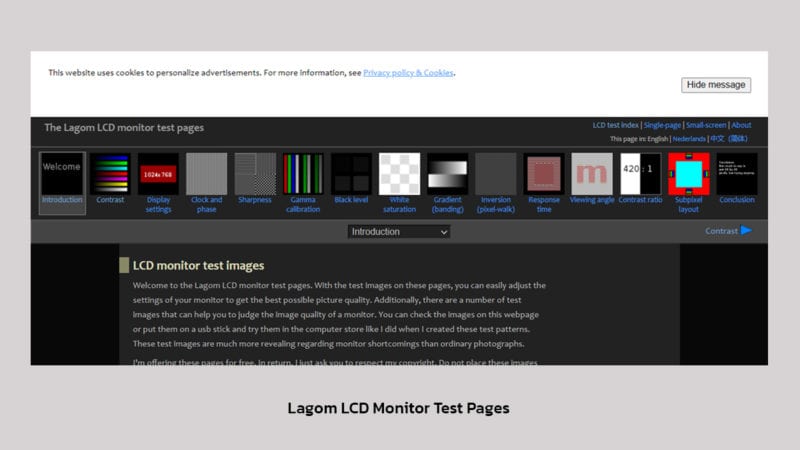The height and width of the screenshot is (450, 800).
Task: Expand the Introduction page dropdown
Action: (399, 231)
